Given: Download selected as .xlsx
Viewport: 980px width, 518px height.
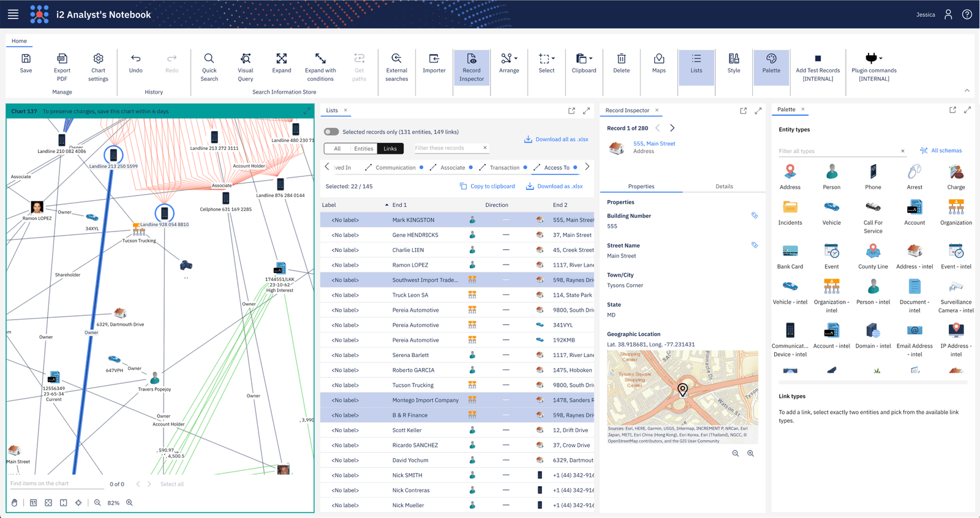Looking at the screenshot, I should (x=554, y=186).
